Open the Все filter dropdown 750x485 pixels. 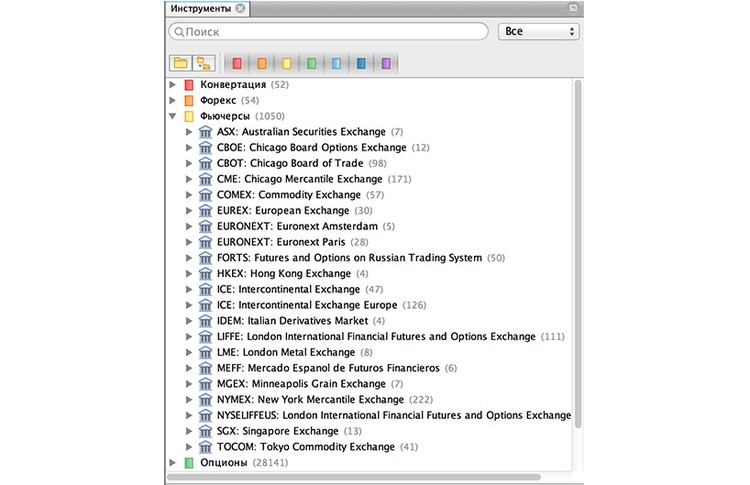point(539,32)
